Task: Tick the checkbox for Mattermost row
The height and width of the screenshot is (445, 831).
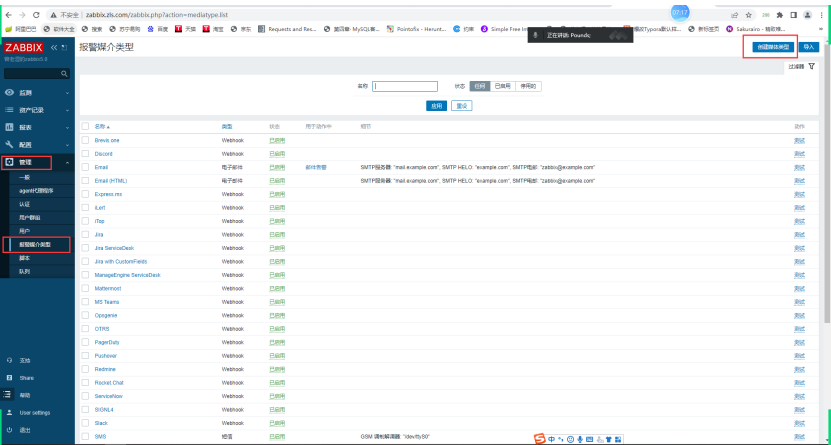Action: (85, 288)
